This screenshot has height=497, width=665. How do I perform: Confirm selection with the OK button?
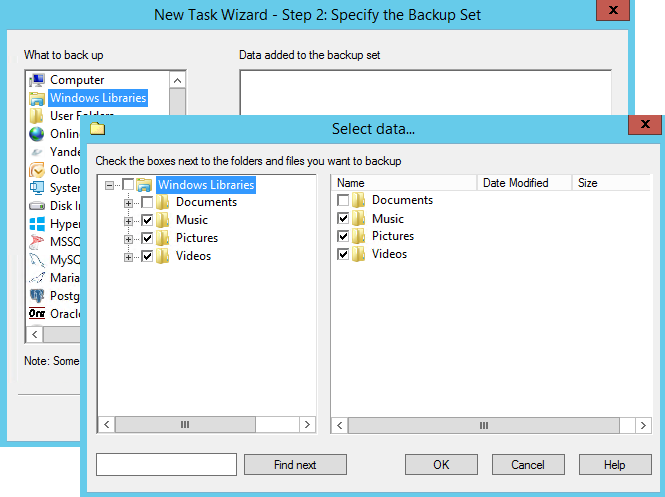point(441,465)
